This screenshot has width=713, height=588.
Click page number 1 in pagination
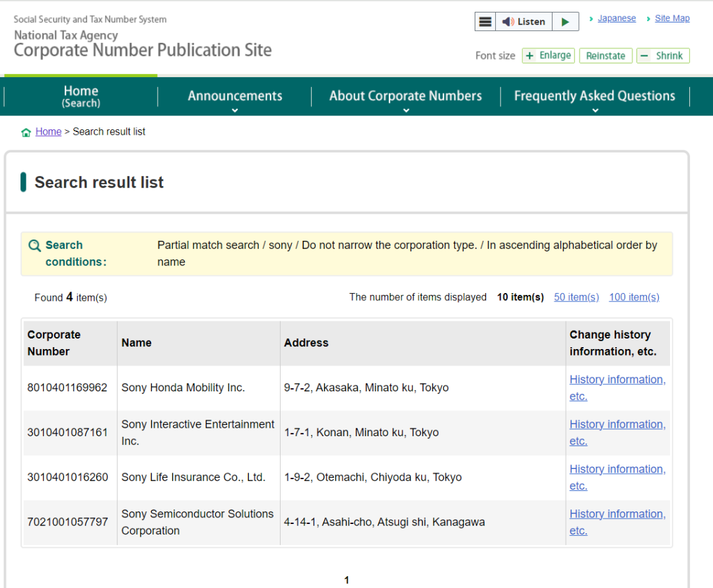[347, 580]
